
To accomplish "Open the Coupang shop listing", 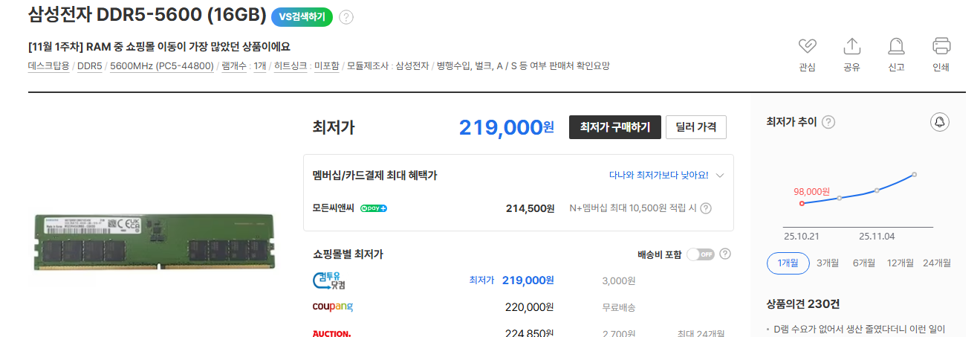I will click(x=333, y=307).
